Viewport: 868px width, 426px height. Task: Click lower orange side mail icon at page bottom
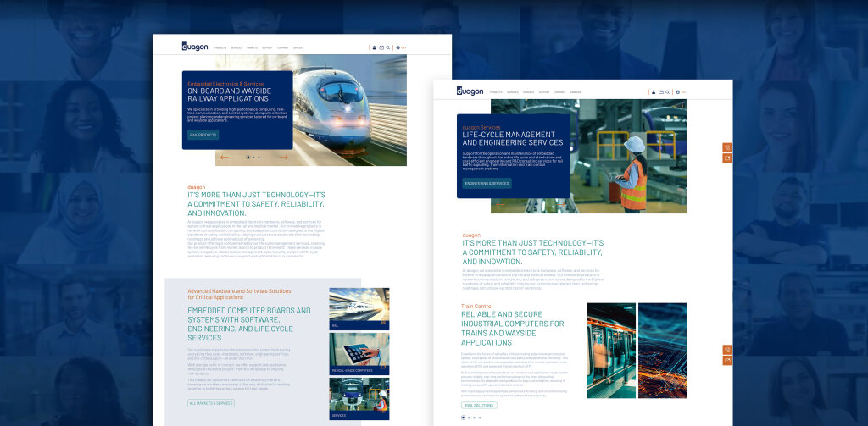(x=727, y=360)
